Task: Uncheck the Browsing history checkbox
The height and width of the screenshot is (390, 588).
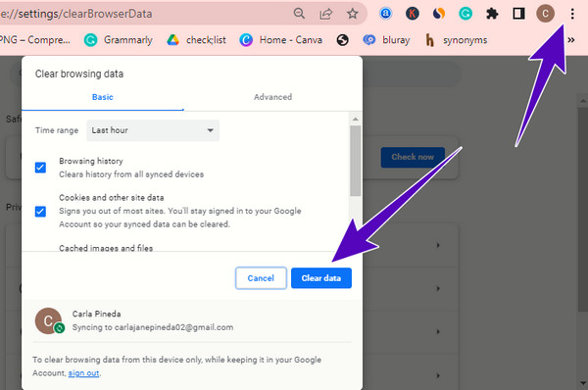Action: tap(40, 168)
